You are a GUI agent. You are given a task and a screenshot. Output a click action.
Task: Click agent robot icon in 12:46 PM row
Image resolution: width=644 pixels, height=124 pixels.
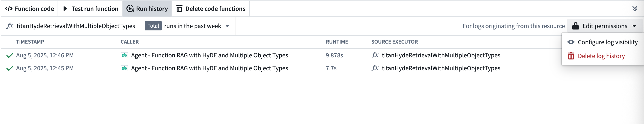pyautogui.click(x=124, y=55)
